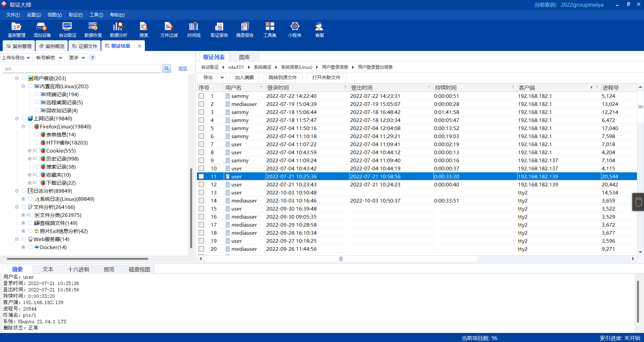644x342 pixels.
Task: Tick the checkbox on row 14 mediauser
Action: tap(201, 201)
